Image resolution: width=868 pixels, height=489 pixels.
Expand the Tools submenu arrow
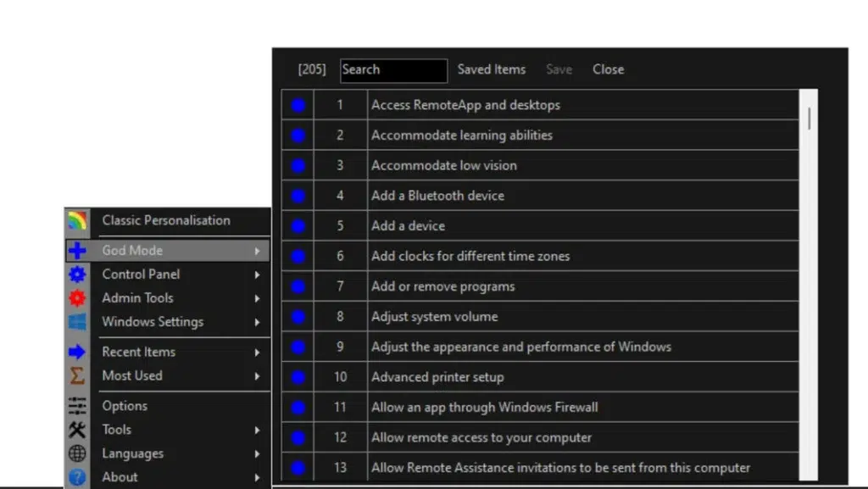[258, 430]
